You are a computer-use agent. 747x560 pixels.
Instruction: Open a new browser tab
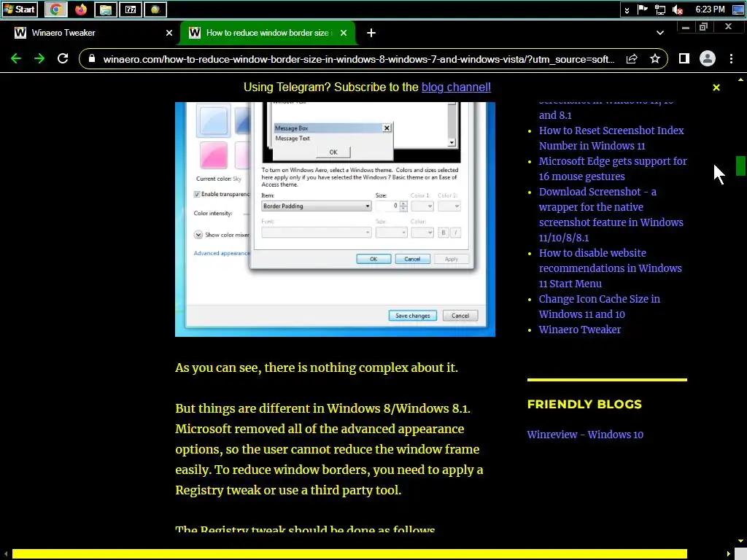click(371, 33)
